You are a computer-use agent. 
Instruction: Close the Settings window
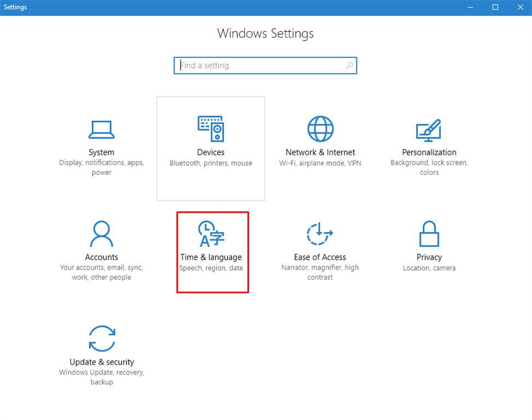(520, 8)
